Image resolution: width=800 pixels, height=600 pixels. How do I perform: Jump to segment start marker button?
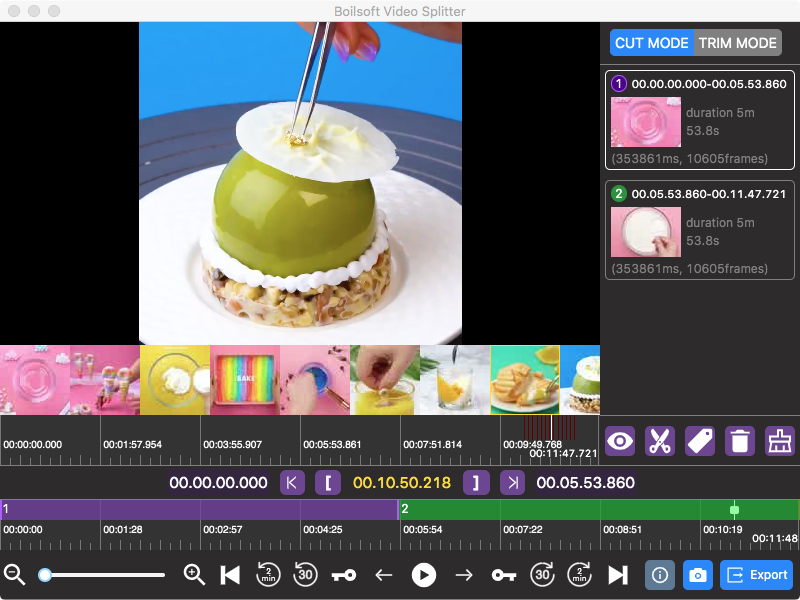pos(292,483)
